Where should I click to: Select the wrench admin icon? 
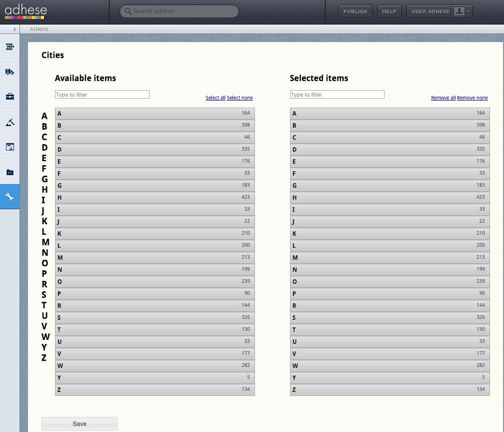pyautogui.click(x=9, y=197)
